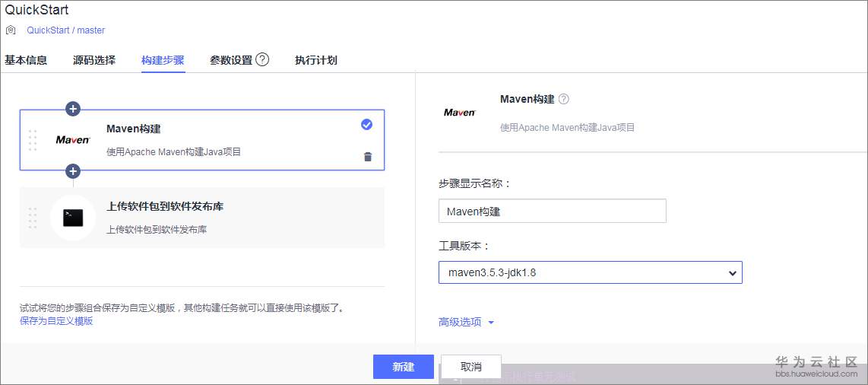
Task: Click the Maven logo in the step card
Action: tap(73, 140)
